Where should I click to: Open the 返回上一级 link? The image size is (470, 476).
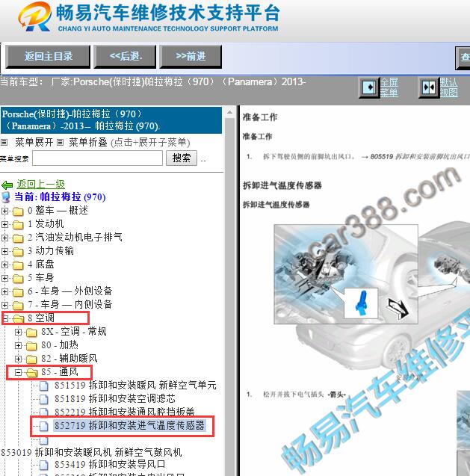(40, 184)
